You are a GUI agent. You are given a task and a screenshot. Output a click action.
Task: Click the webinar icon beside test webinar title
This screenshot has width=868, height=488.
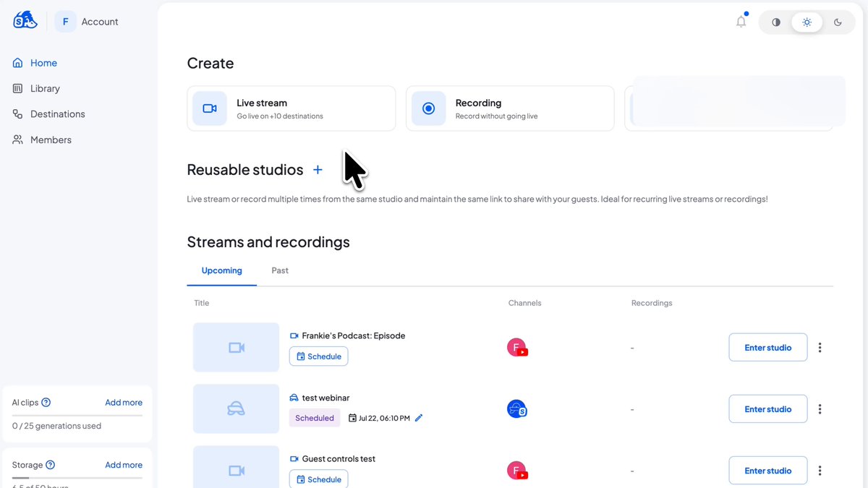click(x=294, y=398)
